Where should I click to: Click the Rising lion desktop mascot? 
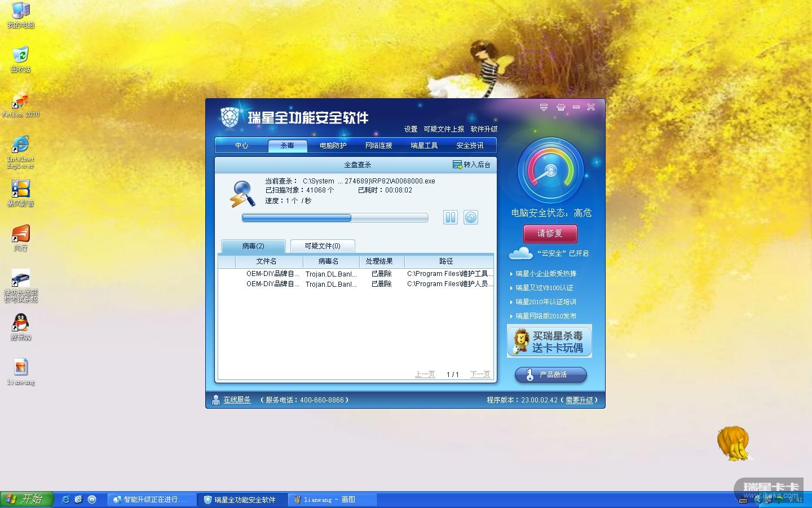(x=734, y=444)
